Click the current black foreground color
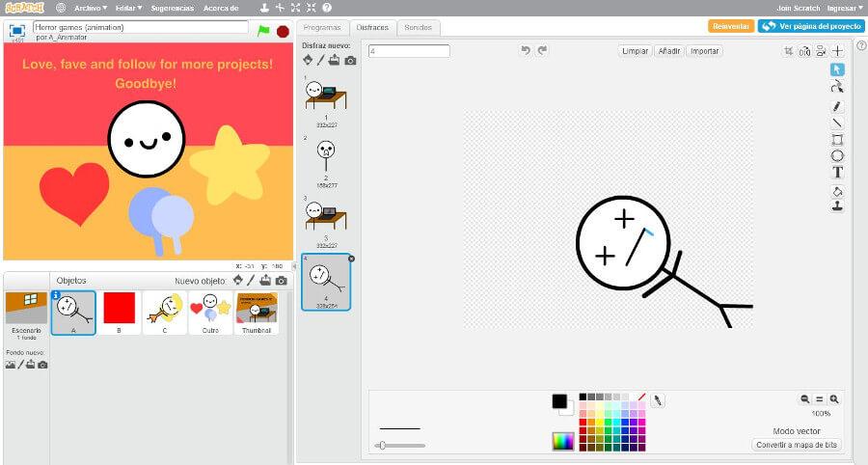Screen dimensions: 868x465 pos(559,401)
